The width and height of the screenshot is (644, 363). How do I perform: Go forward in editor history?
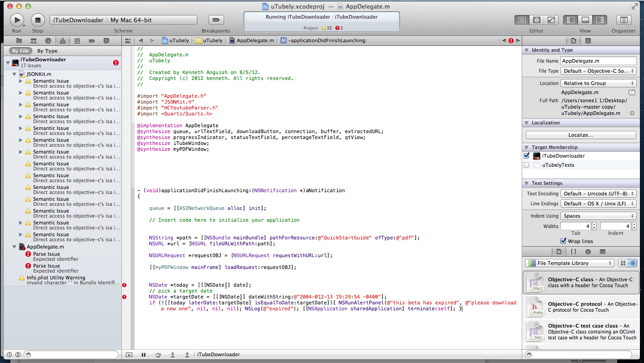152,40
